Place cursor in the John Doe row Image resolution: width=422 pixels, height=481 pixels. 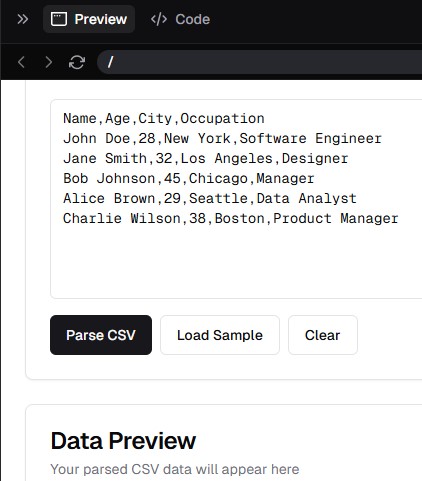tap(222, 139)
